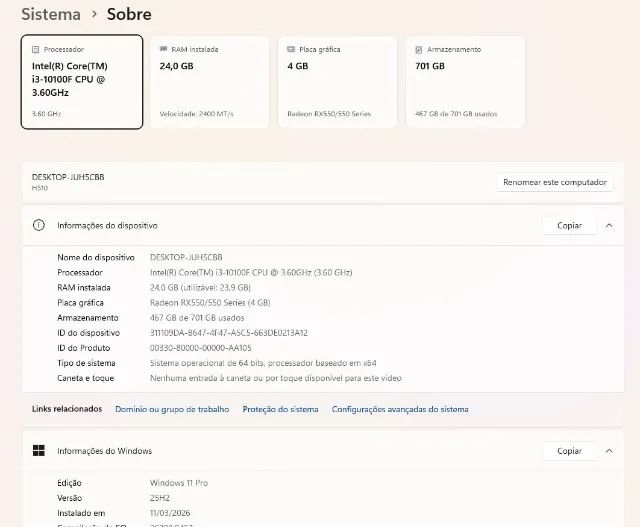Click the Edição label
The width and height of the screenshot is (640, 527).
click(69, 483)
